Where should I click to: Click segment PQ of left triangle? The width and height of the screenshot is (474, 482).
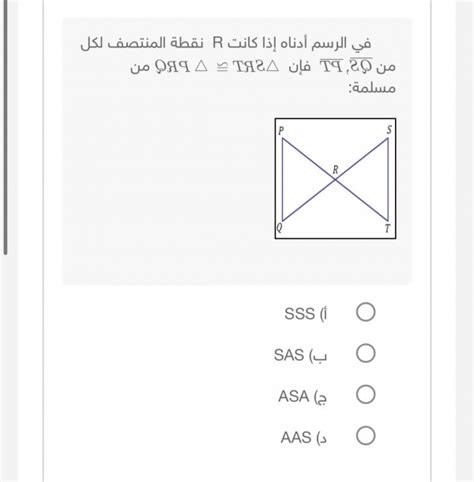tap(282, 180)
